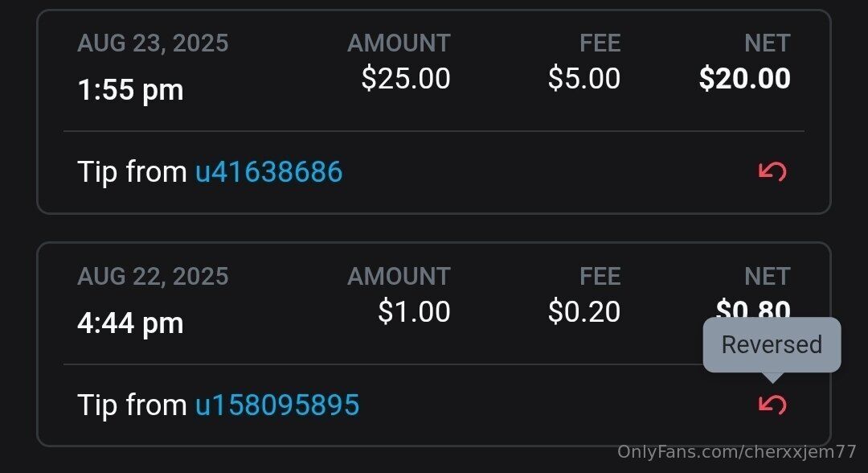
Task: Click the $0.20 fee value
Action: click(583, 311)
